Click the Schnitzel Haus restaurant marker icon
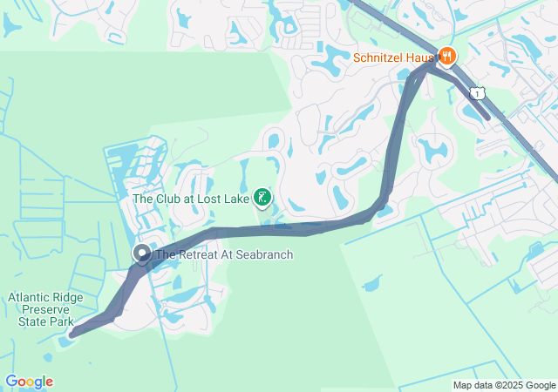Viewport: 558px width, 392px height. tap(446, 57)
